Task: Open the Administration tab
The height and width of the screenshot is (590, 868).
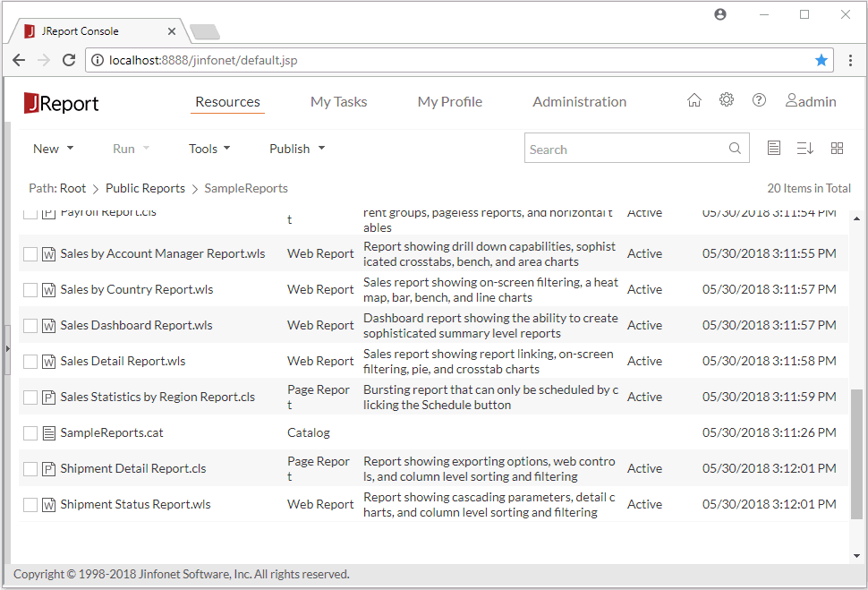Action: (x=580, y=102)
